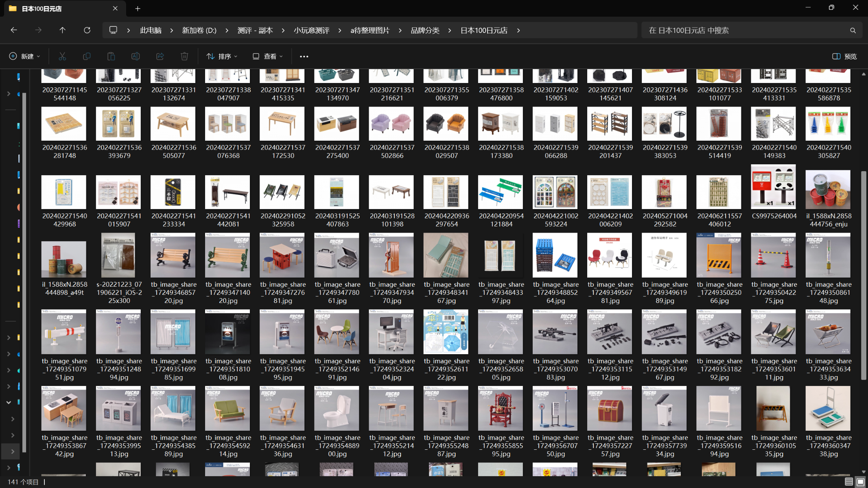Switch to details list view in status bar

[848, 482]
